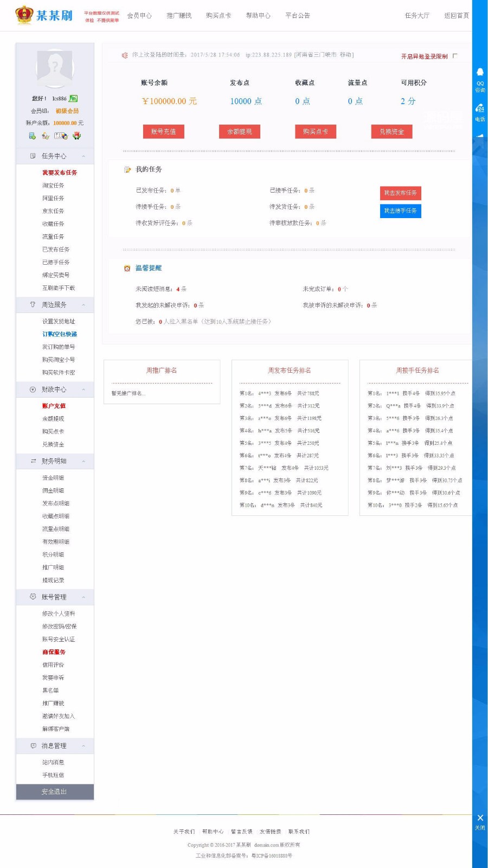
Task: Click 第10名 row in 周接手任务排名
Action: [x=413, y=505]
